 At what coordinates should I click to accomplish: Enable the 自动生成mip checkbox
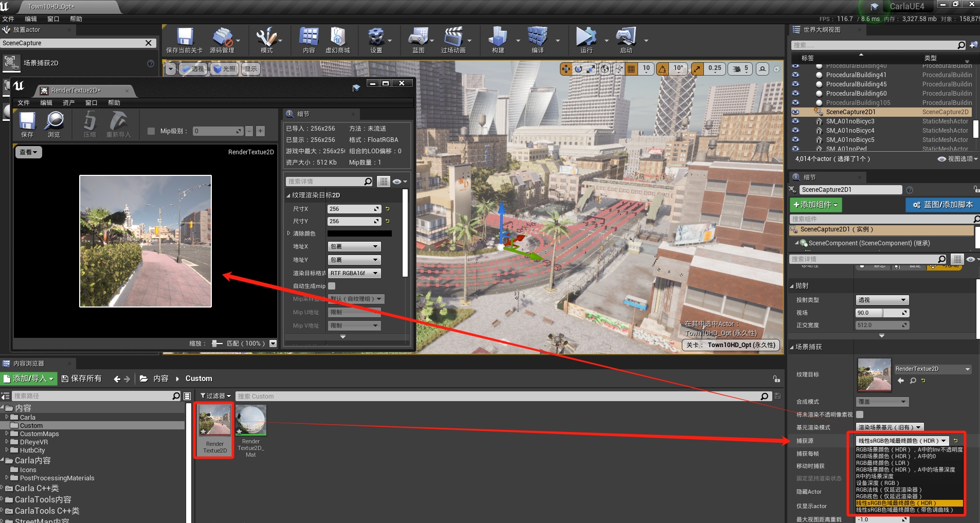click(332, 286)
